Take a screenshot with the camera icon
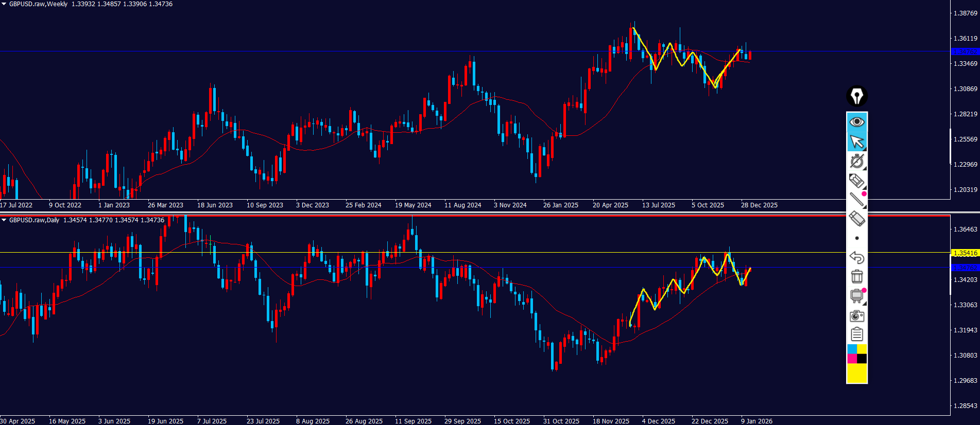Image resolution: width=980 pixels, height=425 pixels. click(x=856, y=315)
